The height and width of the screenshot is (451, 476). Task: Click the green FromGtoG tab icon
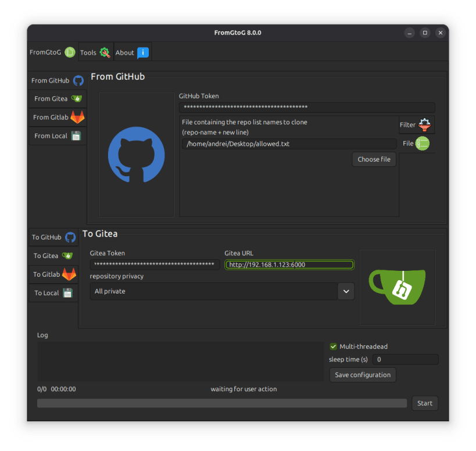click(70, 52)
